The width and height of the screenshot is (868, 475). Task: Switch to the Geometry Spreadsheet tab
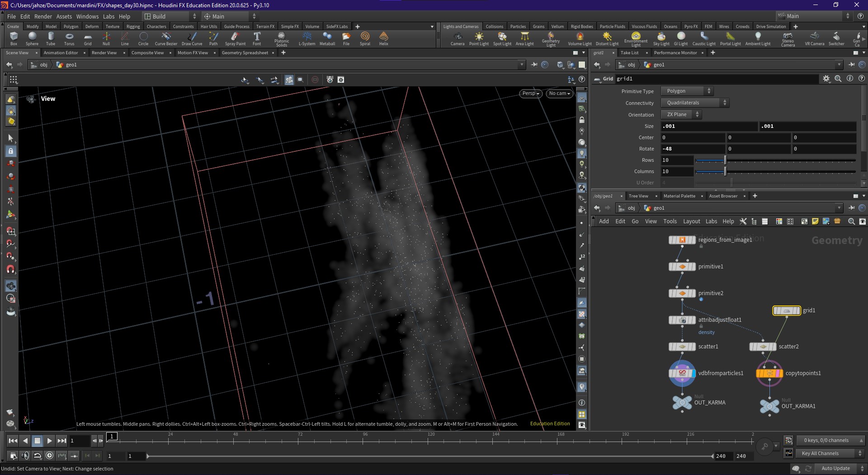point(245,53)
